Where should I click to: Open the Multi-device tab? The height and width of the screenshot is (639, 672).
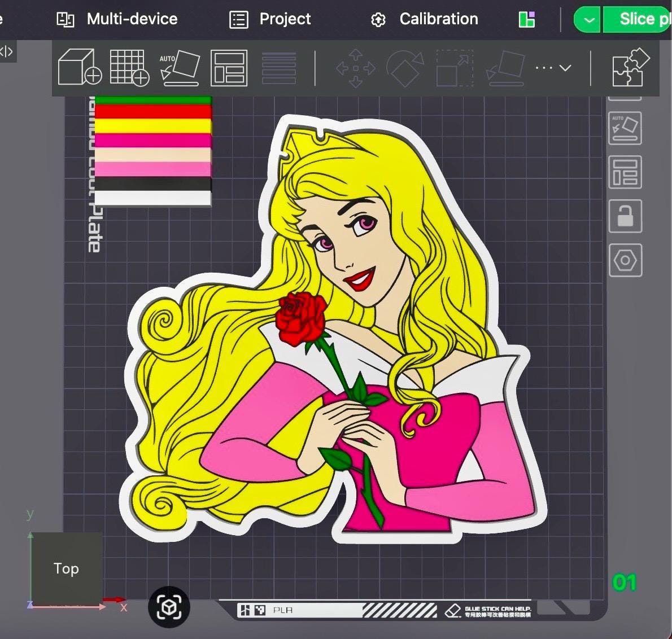pyautogui.click(x=117, y=19)
